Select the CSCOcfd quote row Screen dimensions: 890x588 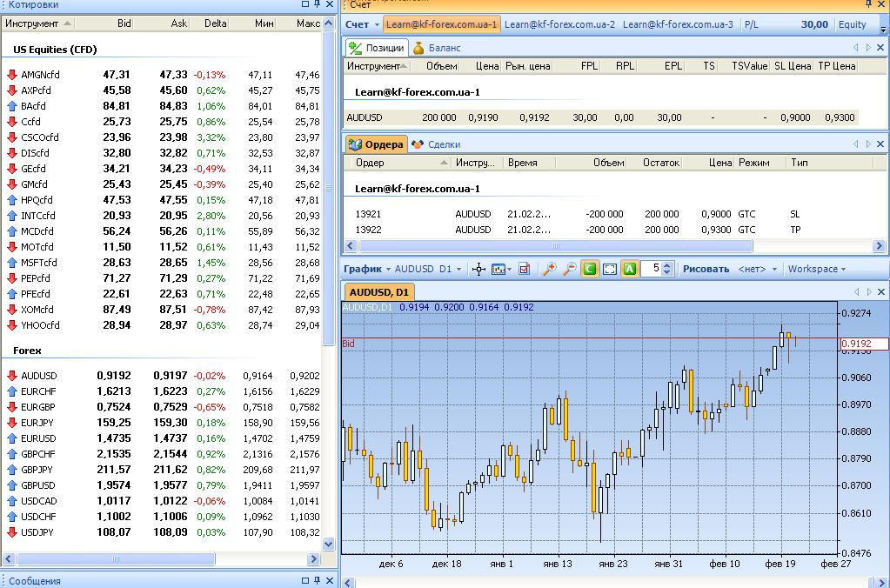[x=163, y=137]
